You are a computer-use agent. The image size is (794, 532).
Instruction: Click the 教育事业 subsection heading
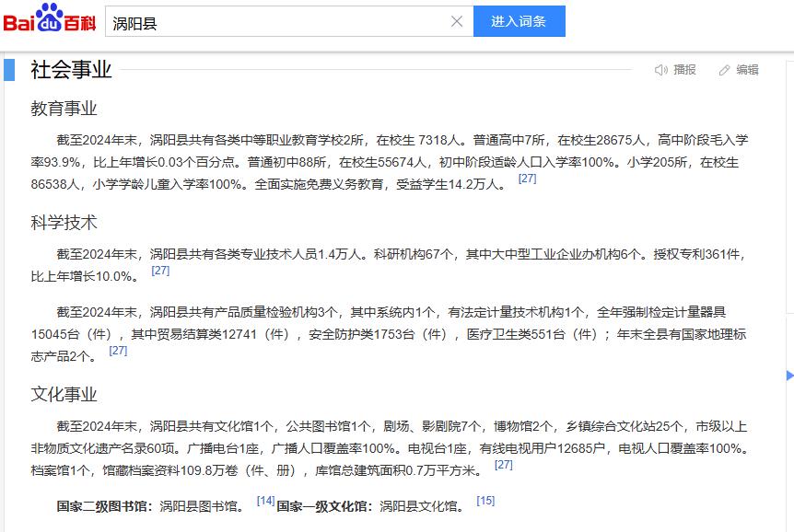(x=64, y=109)
